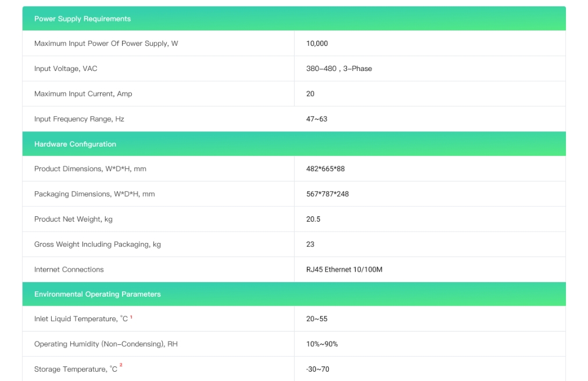Screen dimensions: 588x381
Task: Click the Power Supply Requirements section header
Action: click(83, 19)
